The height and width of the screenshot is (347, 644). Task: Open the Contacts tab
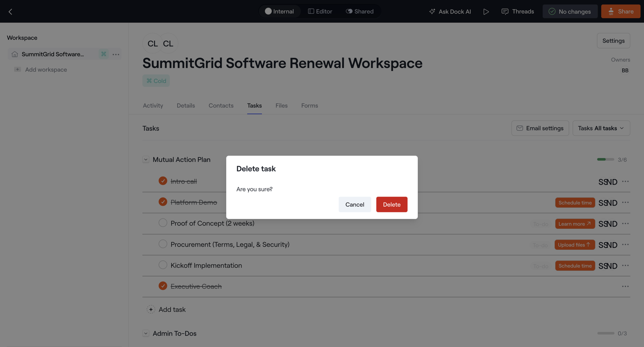pos(221,106)
